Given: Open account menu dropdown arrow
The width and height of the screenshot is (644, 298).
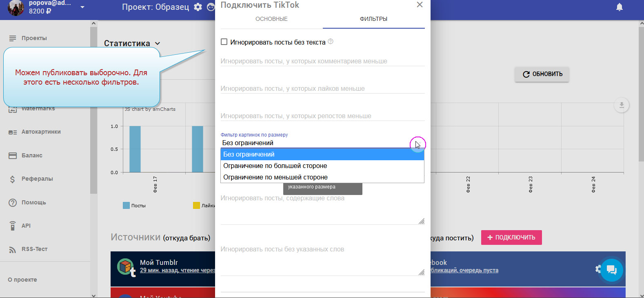Looking at the screenshot, I should tap(82, 7).
